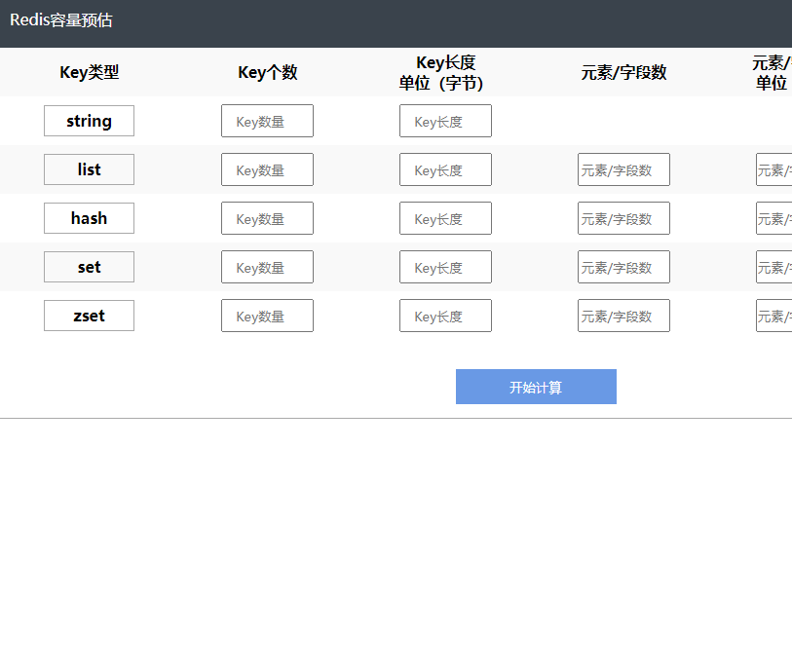The image size is (792, 672).
Task: Click the partially visible list element size field
Action: 774,169
